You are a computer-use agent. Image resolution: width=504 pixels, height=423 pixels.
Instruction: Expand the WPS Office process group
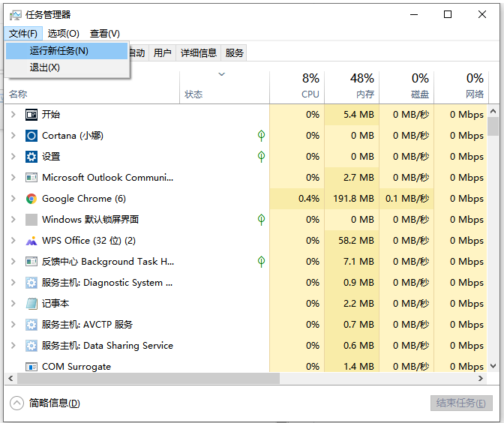click(13, 241)
